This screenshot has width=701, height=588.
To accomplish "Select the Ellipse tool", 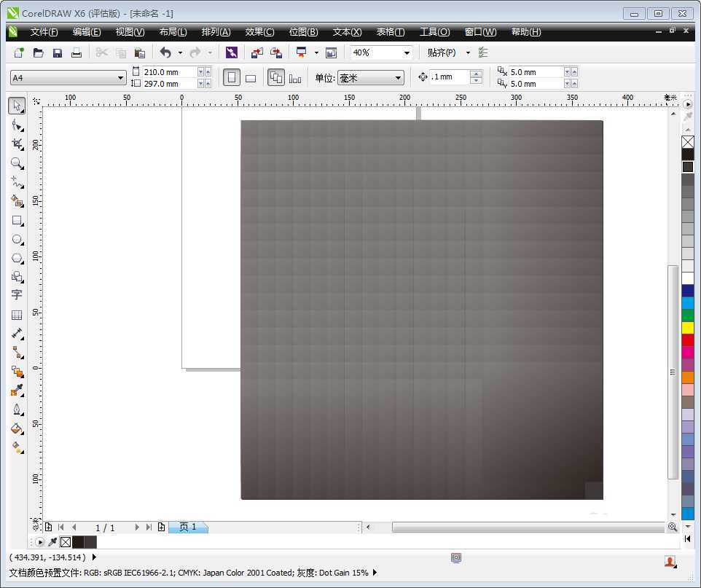I will tap(17, 239).
